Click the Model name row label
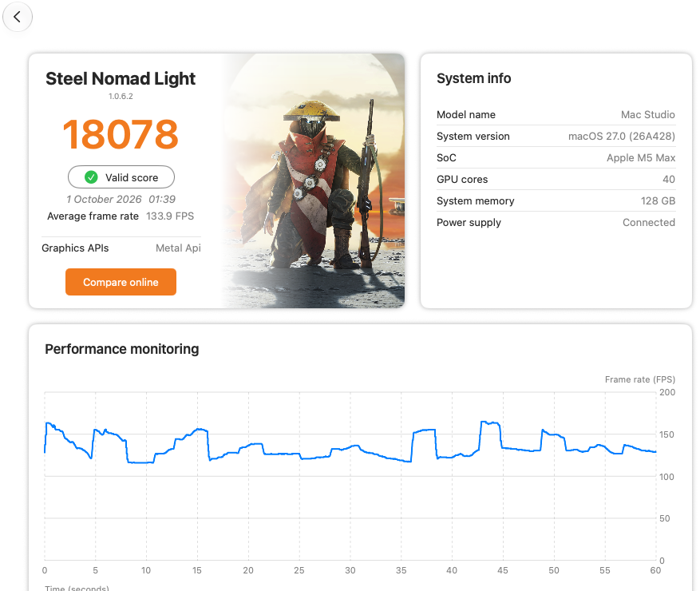Viewport: 700px width, 591px height. pos(466,115)
